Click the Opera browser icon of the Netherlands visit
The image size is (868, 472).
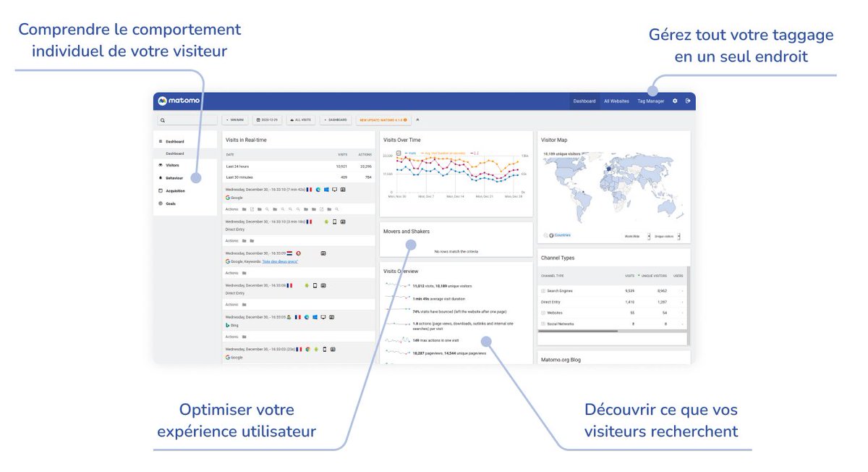(x=298, y=253)
